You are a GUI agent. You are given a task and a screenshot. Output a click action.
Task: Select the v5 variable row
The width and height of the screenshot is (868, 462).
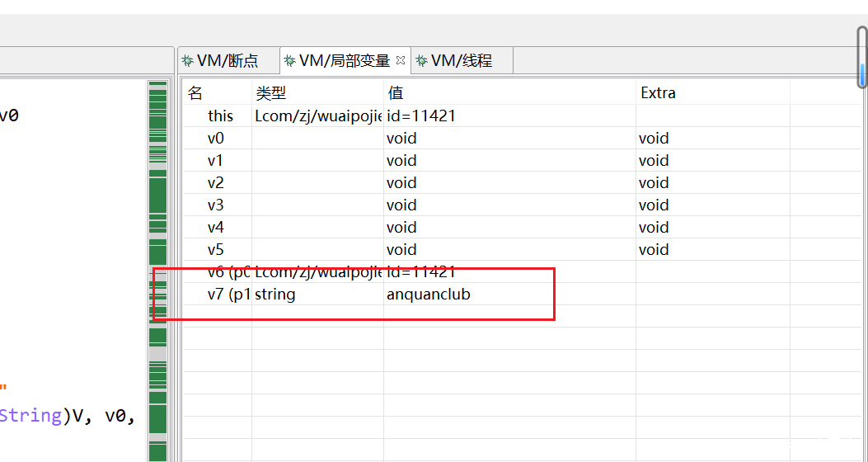coord(216,250)
